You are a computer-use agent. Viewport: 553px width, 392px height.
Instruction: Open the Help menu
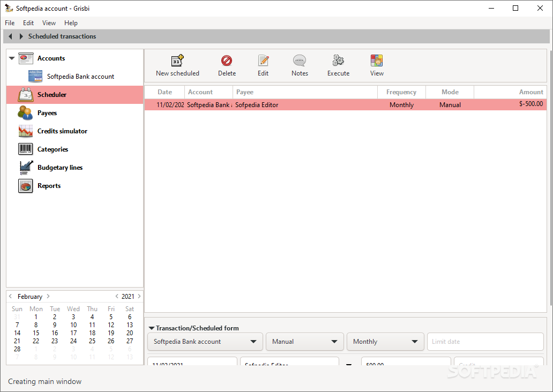coord(71,23)
